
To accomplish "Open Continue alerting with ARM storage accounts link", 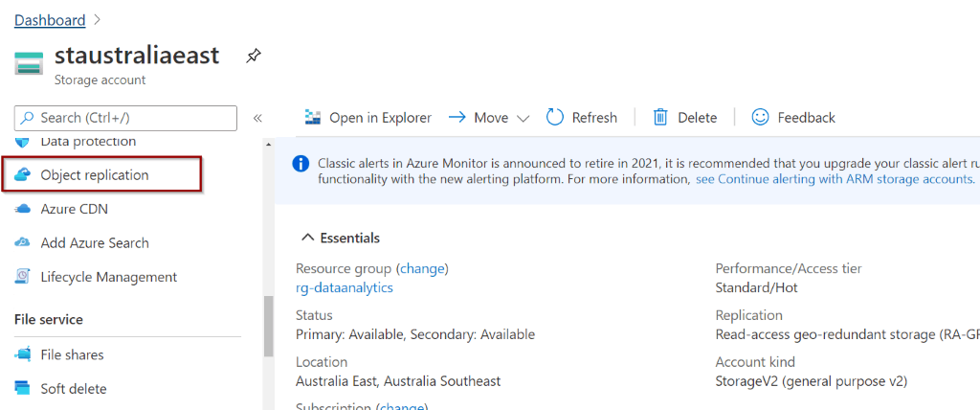I will pos(835,180).
